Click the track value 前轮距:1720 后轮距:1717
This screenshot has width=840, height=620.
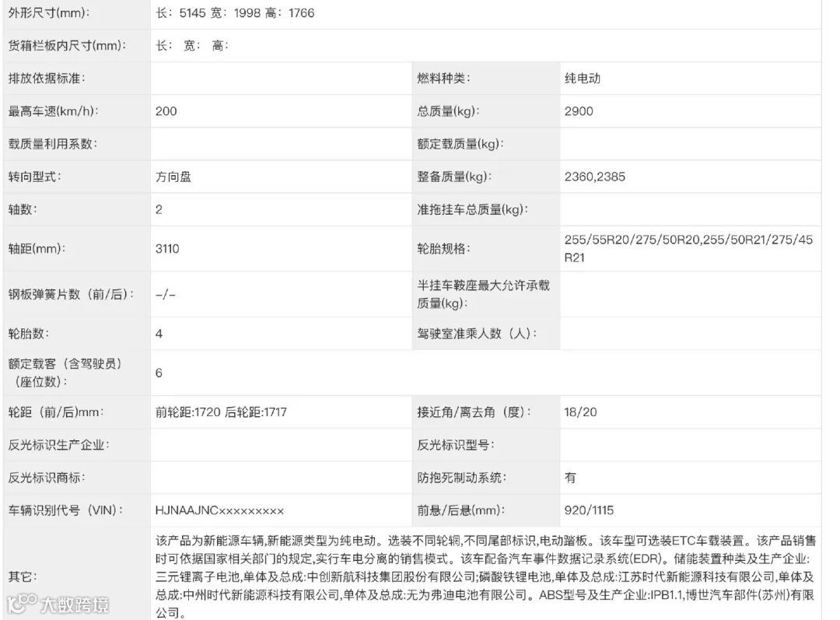(x=221, y=412)
